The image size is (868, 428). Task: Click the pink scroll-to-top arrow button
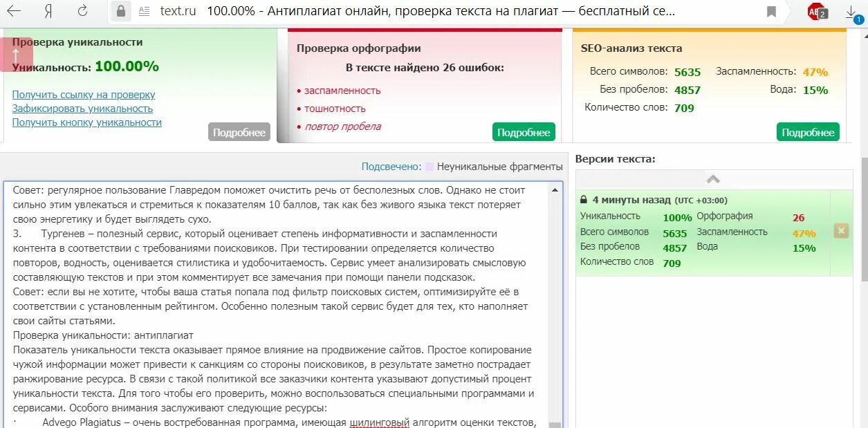pyautogui.click(x=17, y=55)
